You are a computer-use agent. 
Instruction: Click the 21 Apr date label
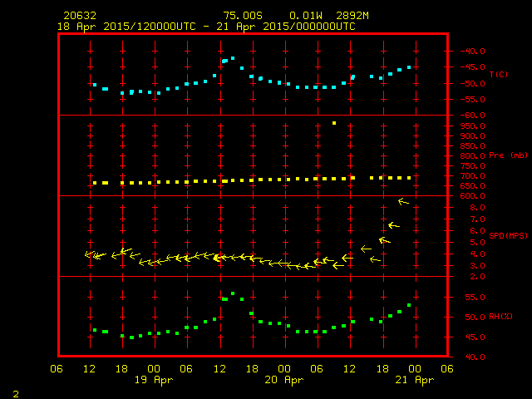415,380
